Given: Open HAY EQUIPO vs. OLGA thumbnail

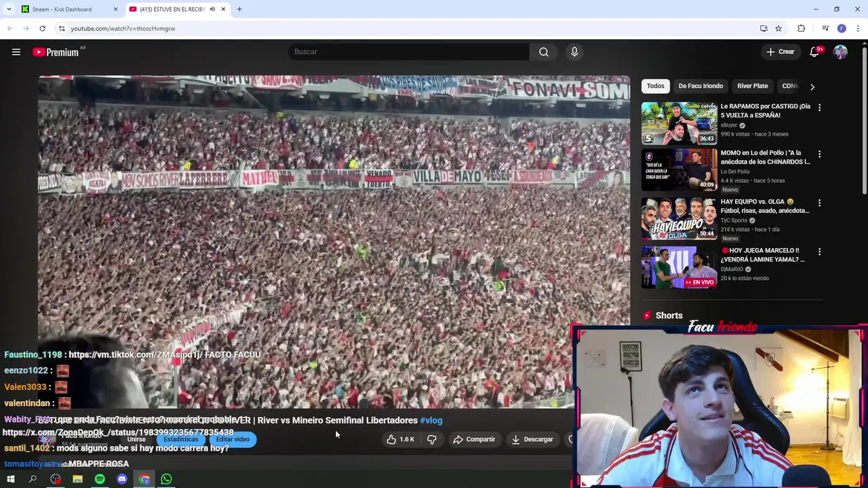Looking at the screenshot, I should [x=679, y=219].
